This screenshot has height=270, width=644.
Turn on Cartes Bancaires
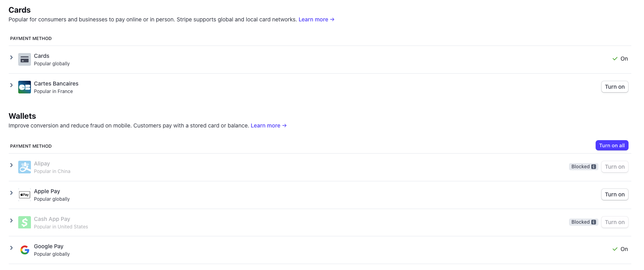click(615, 87)
